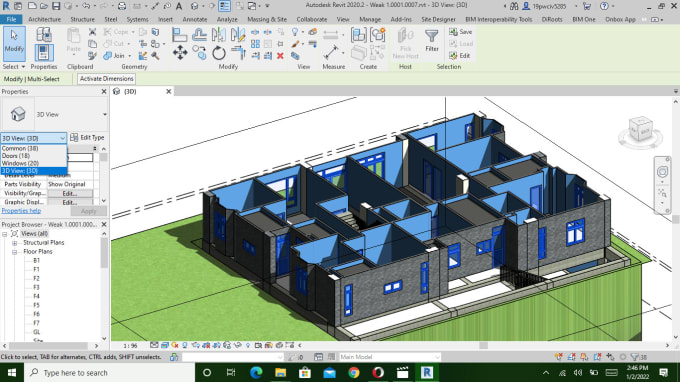Screen dimensions: 680x382
Task: Click Edit Type in Properties panel
Action: point(87,137)
